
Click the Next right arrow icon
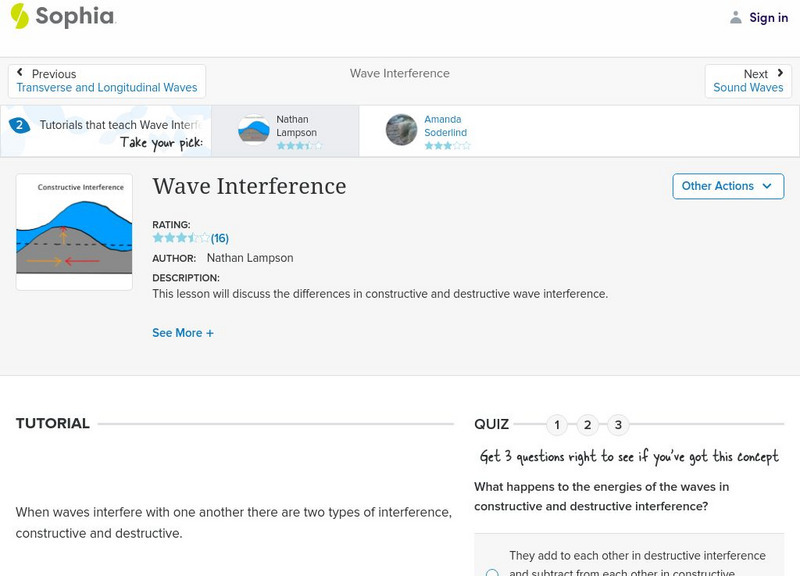(780, 73)
